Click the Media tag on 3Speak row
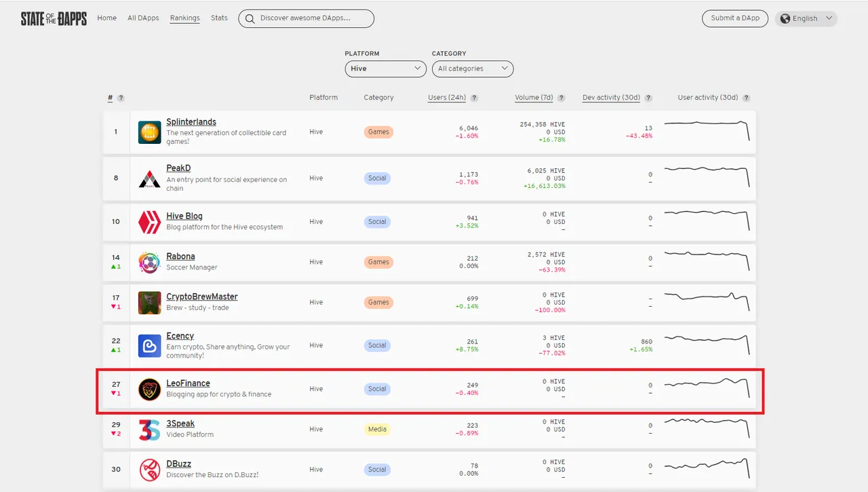Image resolution: width=868 pixels, height=492 pixels. tap(377, 430)
